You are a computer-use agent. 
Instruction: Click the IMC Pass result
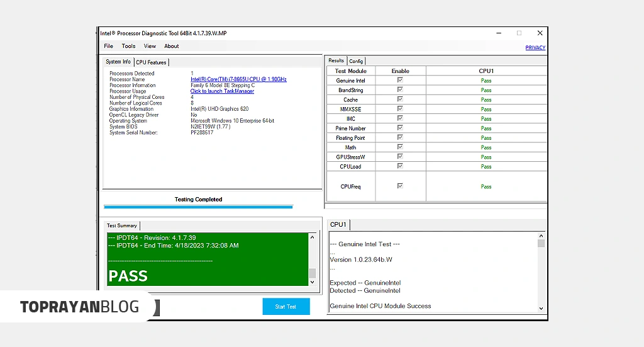486,119
